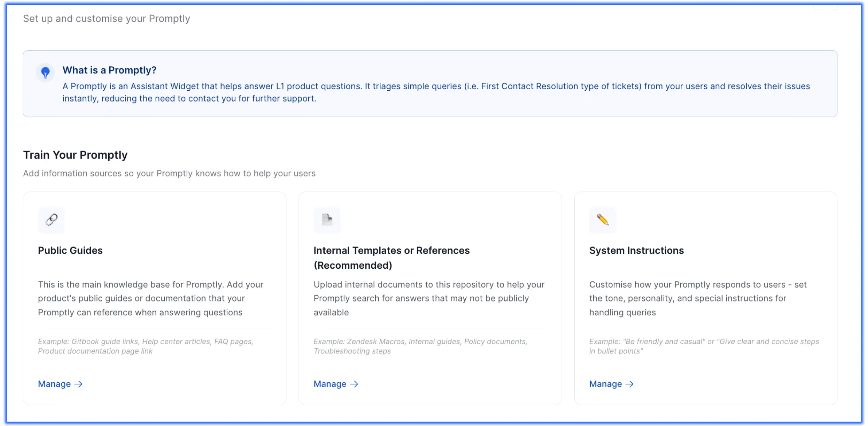
Task: Click the "What is a Promptly?" heading
Action: 109,70
